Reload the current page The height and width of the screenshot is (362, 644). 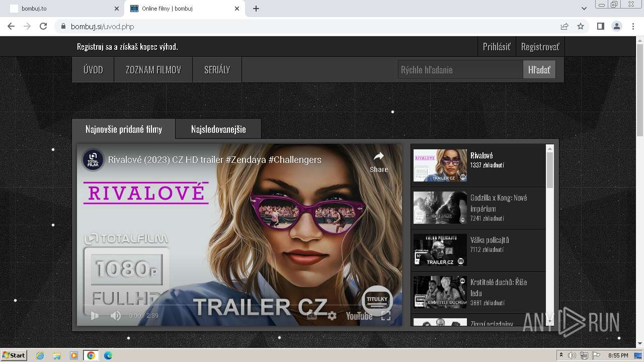click(43, 26)
